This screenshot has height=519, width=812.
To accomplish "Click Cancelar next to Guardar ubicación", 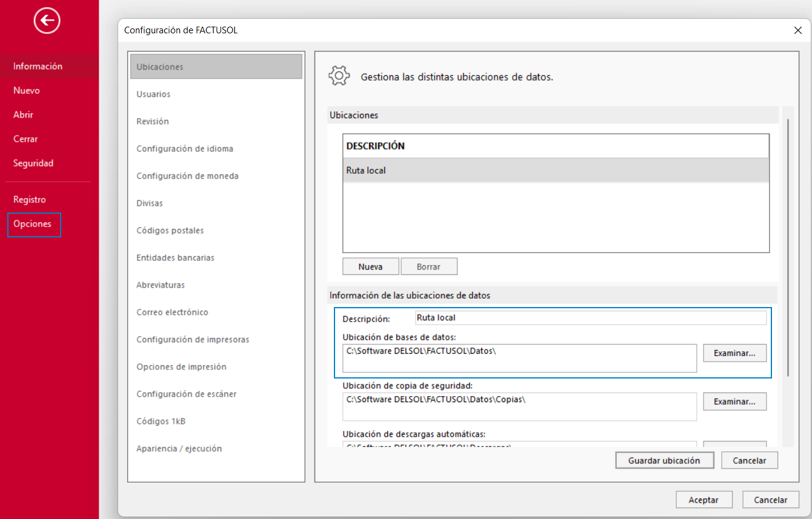I will (x=750, y=460).
